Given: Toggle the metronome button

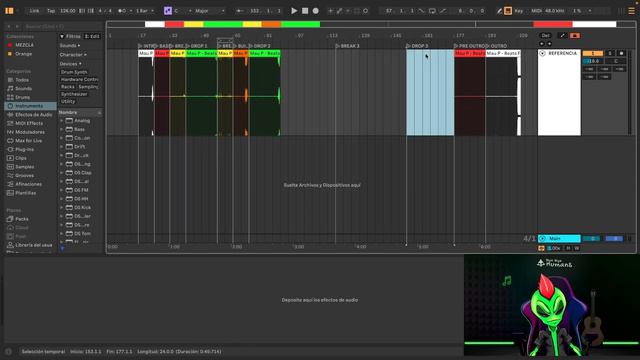Looking at the screenshot, I should (122, 11).
